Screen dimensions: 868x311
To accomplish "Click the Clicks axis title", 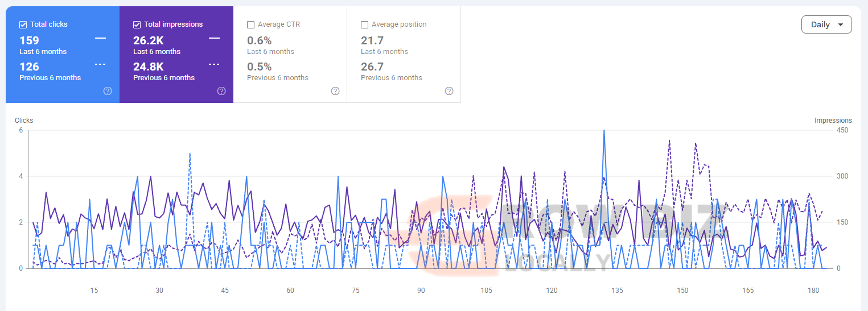I will point(24,121).
